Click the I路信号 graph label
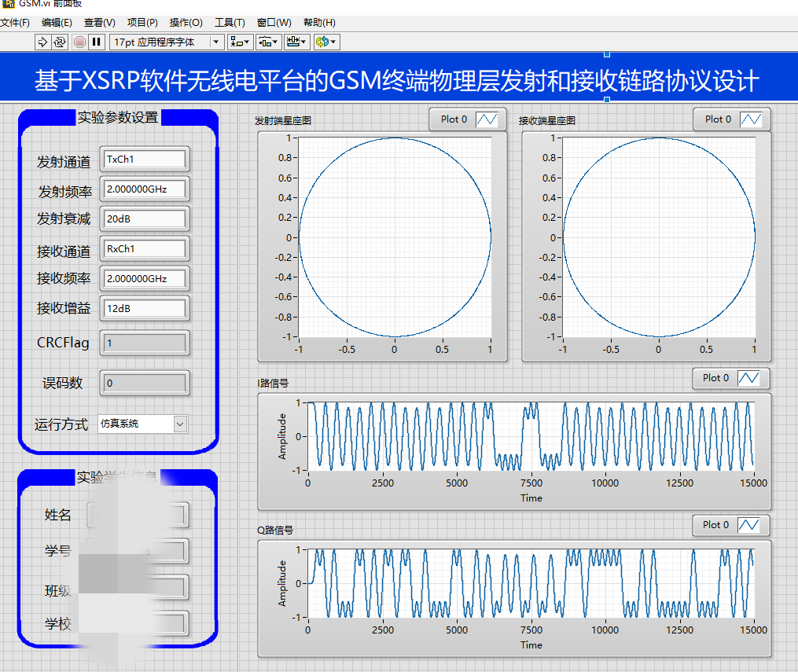The width and height of the screenshot is (798, 672). point(273,383)
